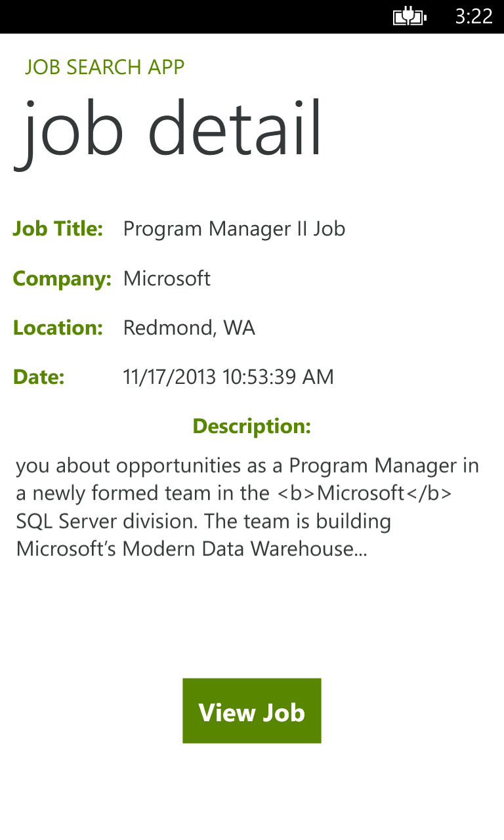Select Program Manager II Job text

(x=234, y=228)
